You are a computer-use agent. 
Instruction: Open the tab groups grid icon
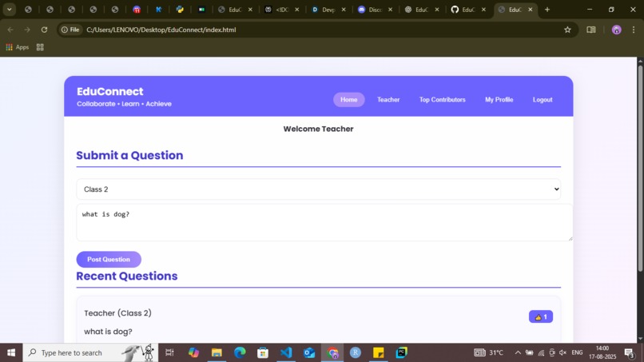coord(40,47)
